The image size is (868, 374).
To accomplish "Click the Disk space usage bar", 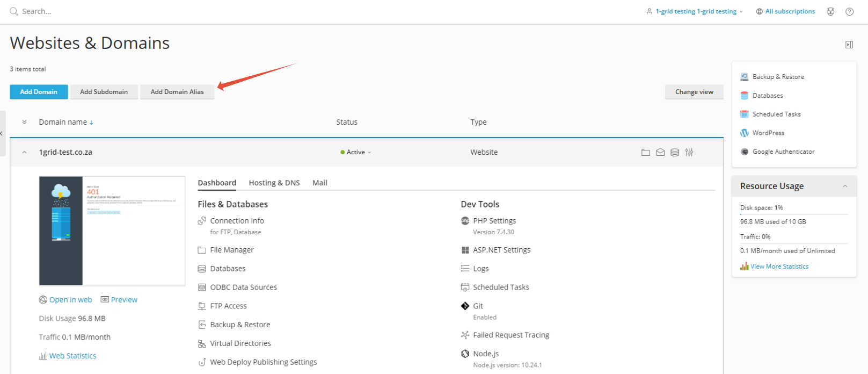I will coord(794,214).
